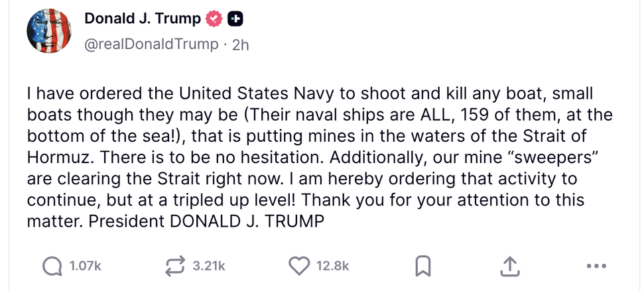Viewport: 644px width, 291px height.
Task: Open Donald J. Trump's profile avatar
Action: [48, 32]
